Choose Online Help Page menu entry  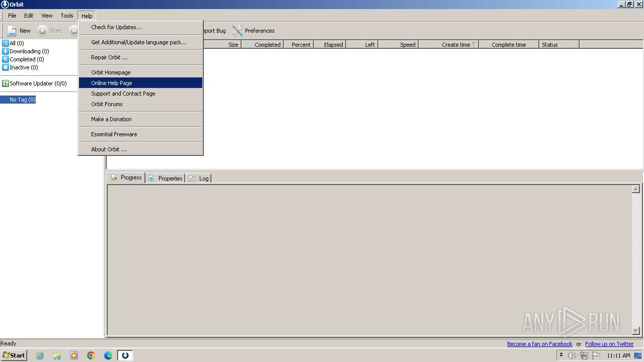coord(140,83)
